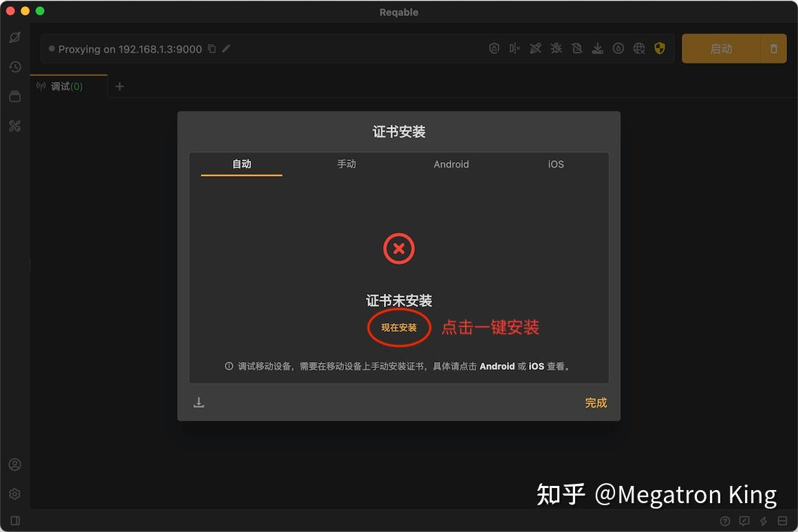The image size is (798, 532).
Task: Open the 手动 installation tab
Action: (x=346, y=164)
